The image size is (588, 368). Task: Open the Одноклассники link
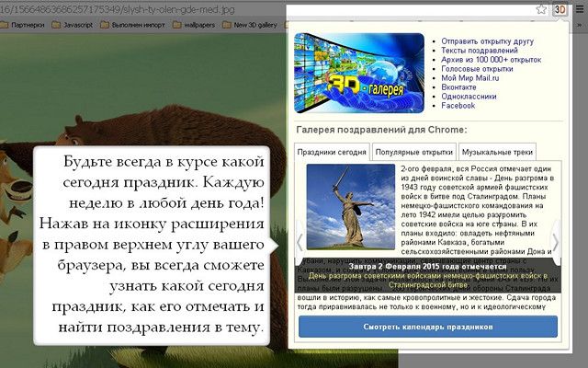click(x=469, y=97)
